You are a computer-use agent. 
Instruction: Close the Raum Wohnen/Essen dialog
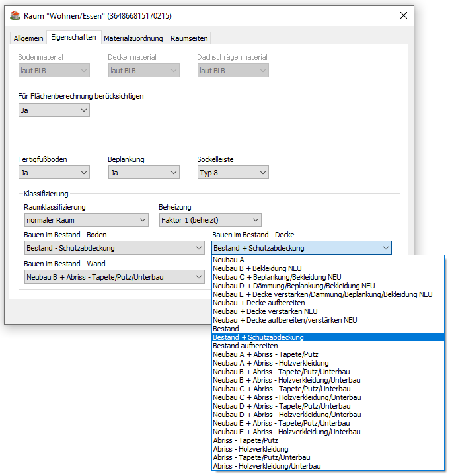point(403,15)
